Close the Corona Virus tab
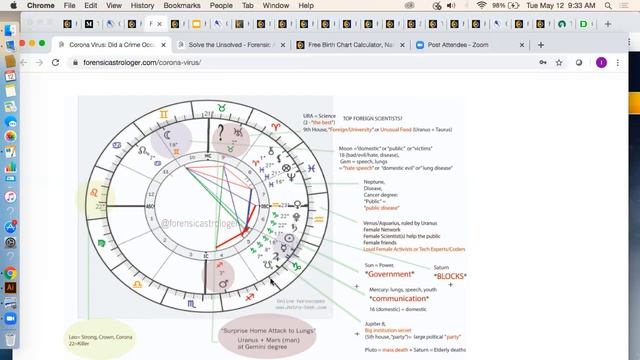 tap(163, 45)
